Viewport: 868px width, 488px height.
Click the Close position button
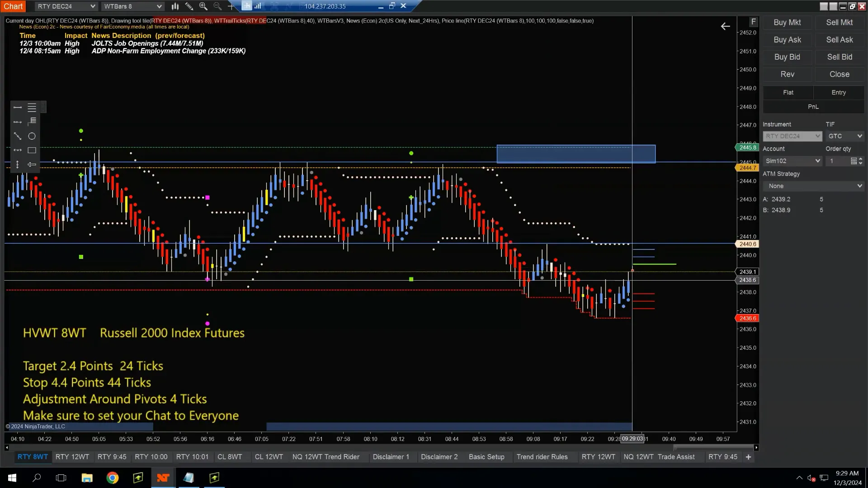tap(840, 74)
